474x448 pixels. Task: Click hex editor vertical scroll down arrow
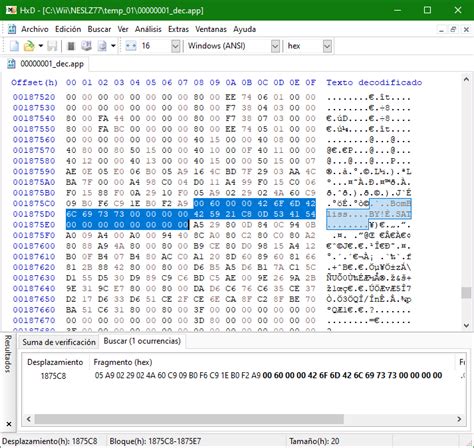coord(466,325)
